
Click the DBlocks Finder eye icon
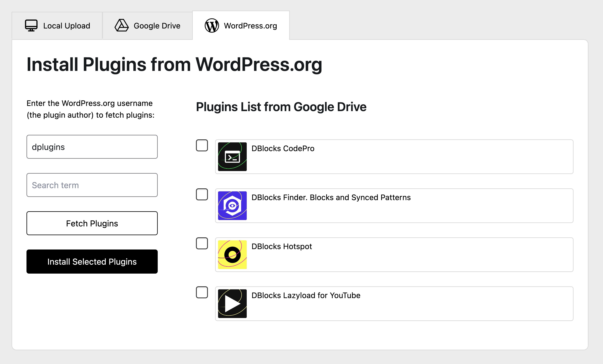(x=232, y=205)
